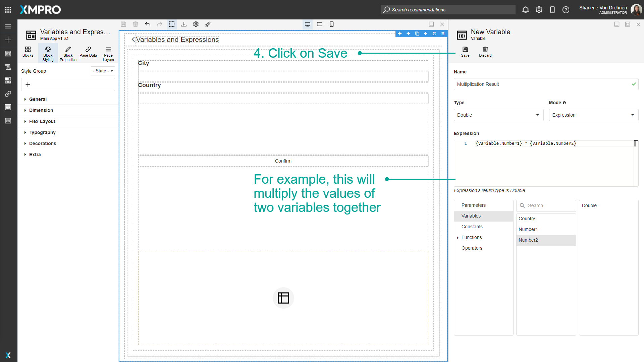644x362 pixels.
Task: Enable marquee selection mode in the toolbar
Action: click(171, 24)
